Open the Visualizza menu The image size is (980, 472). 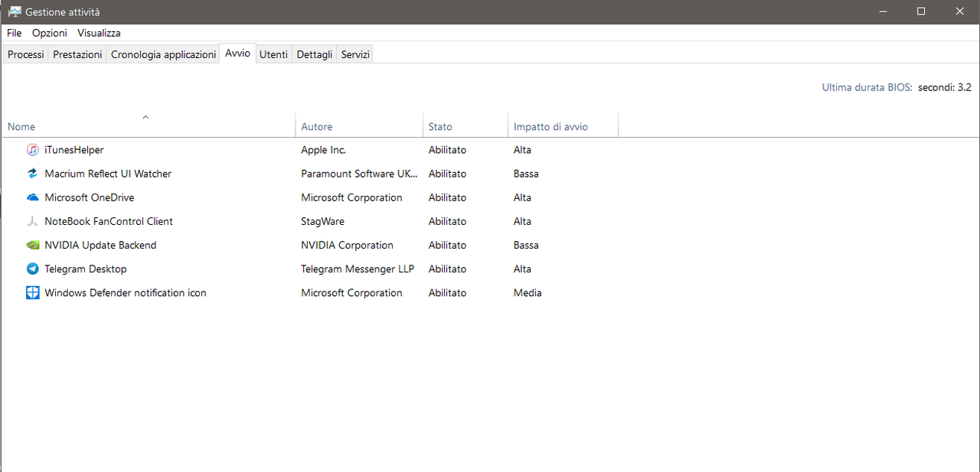99,33
